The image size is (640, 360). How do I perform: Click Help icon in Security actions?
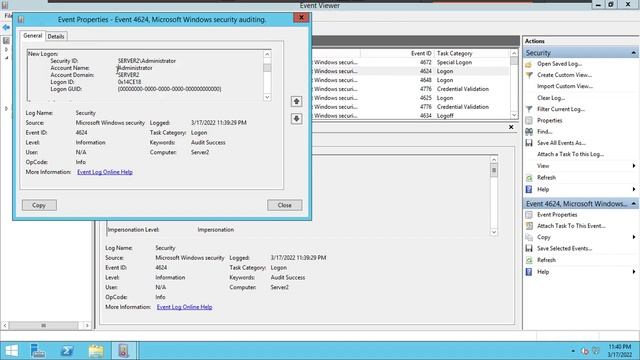pos(529,189)
